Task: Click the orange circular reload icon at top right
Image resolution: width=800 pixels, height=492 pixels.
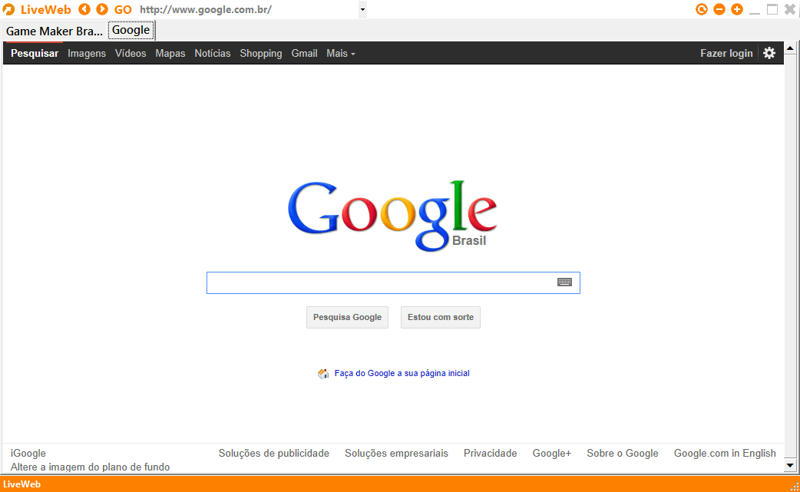Action: click(702, 9)
